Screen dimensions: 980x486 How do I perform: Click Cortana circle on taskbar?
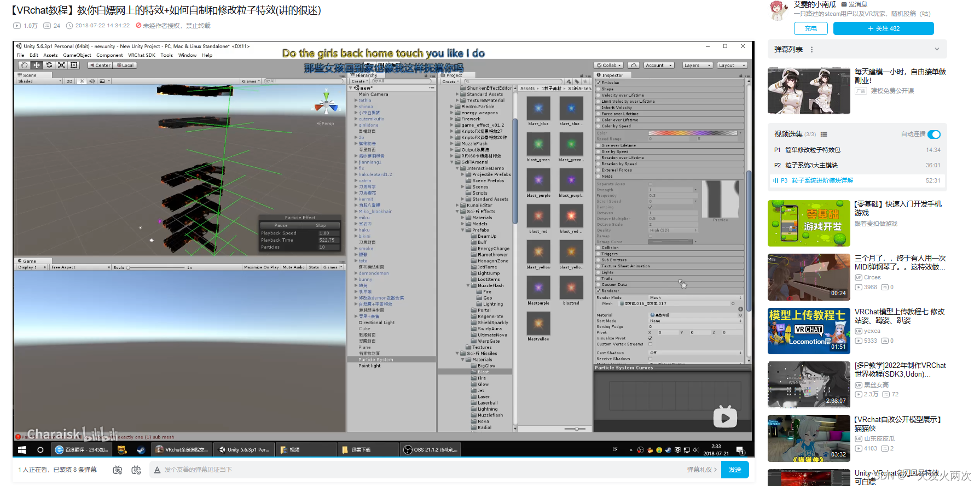pyautogui.click(x=40, y=450)
